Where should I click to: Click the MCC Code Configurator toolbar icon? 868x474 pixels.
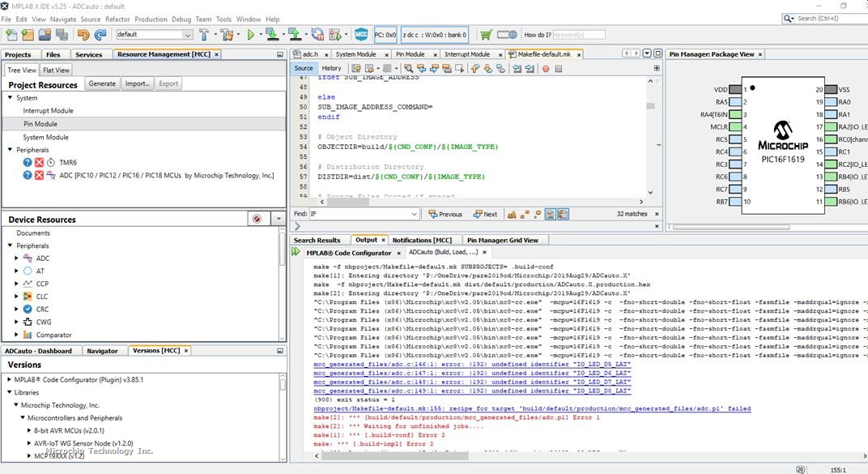[x=362, y=35]
